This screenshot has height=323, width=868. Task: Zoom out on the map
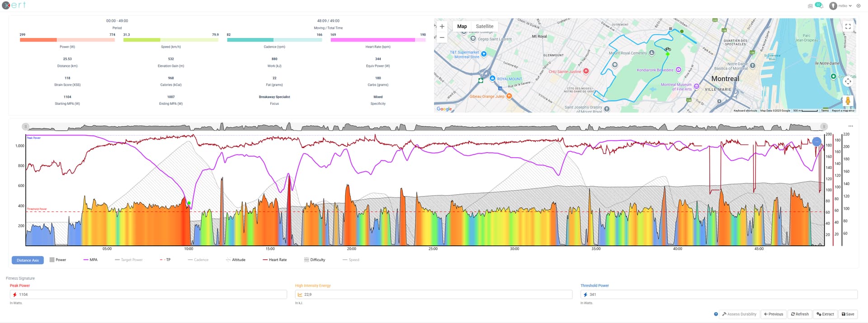point(442,37)
